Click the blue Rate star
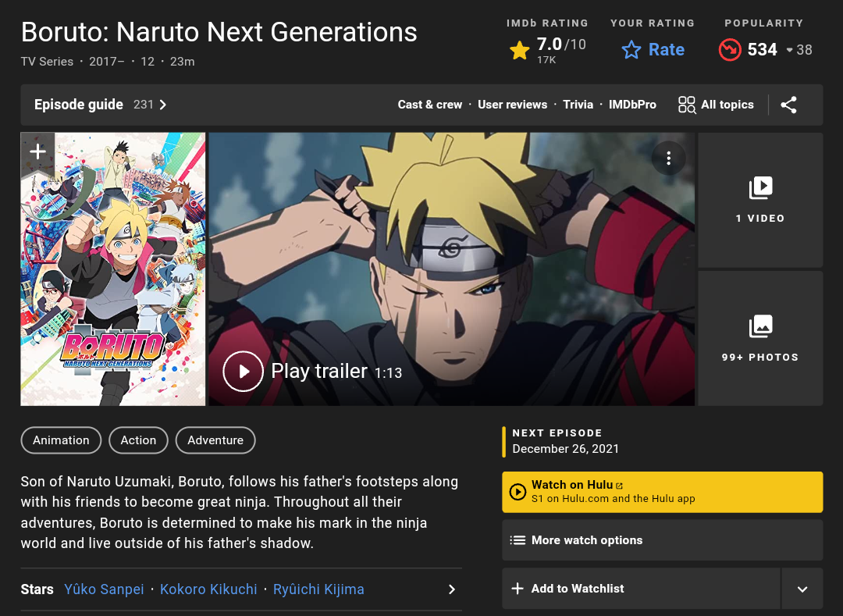Screen dimensions: 843x616 (x=631, y=51)
